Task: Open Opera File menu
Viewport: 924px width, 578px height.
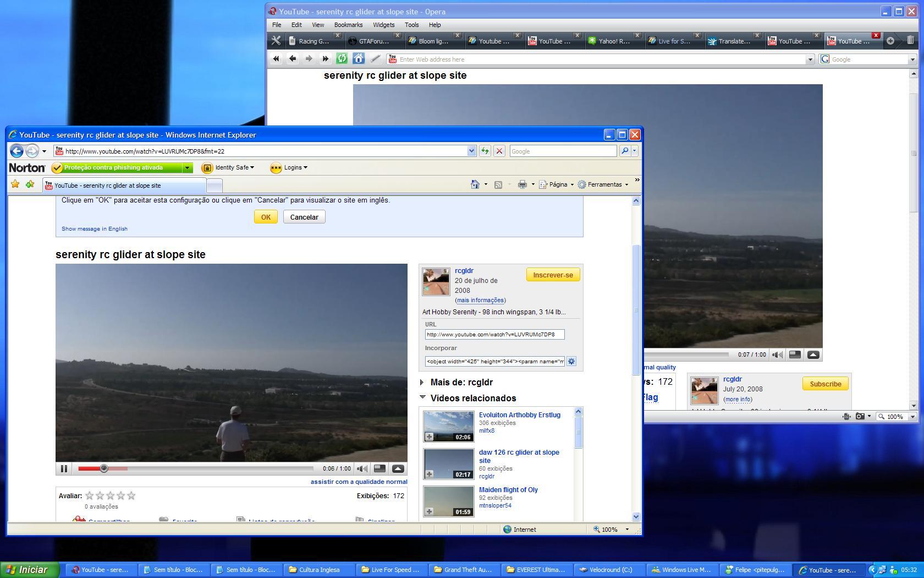Action: pyautogui.click(x=277, y=25)
